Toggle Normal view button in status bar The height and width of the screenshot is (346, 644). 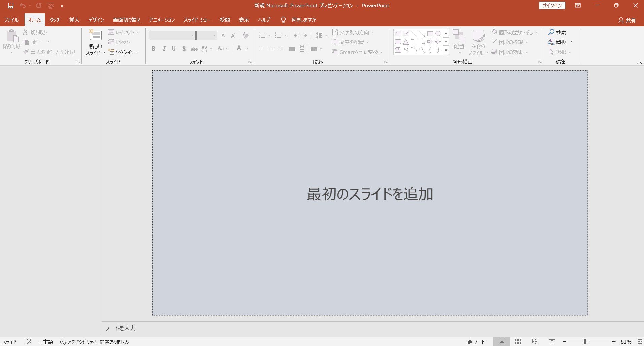[x=501, y=342]
